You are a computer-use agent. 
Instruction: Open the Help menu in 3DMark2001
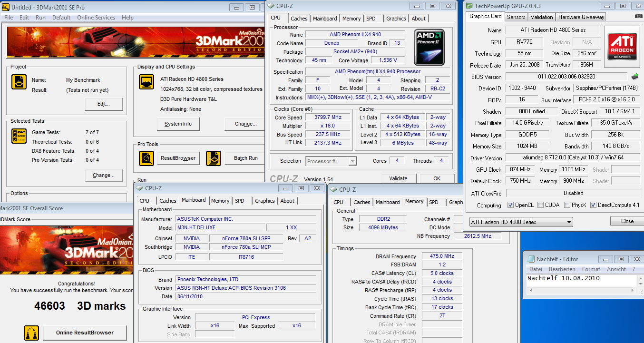tap(127, 18)
